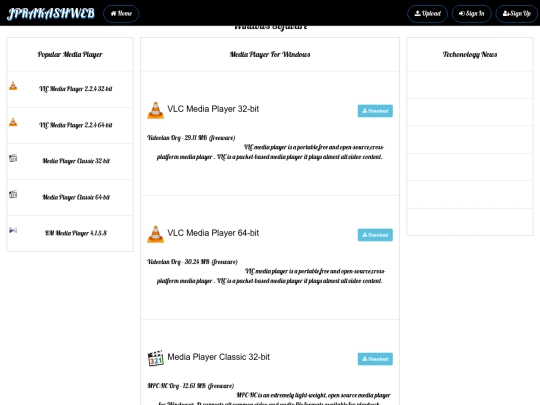Click the Videolan Org 29.11 MB text
This screenshot has width=540, height=405.
tap(191, 138)
